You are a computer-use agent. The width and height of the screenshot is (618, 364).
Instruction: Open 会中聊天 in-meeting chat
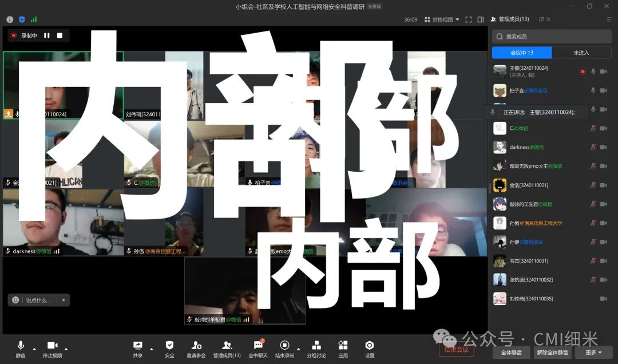(x=258, y=350)
